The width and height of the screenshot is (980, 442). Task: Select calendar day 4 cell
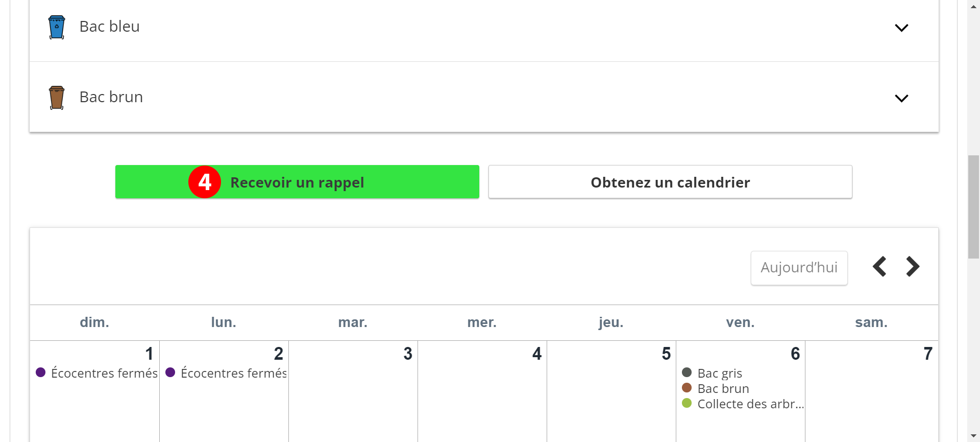(482, 393)
